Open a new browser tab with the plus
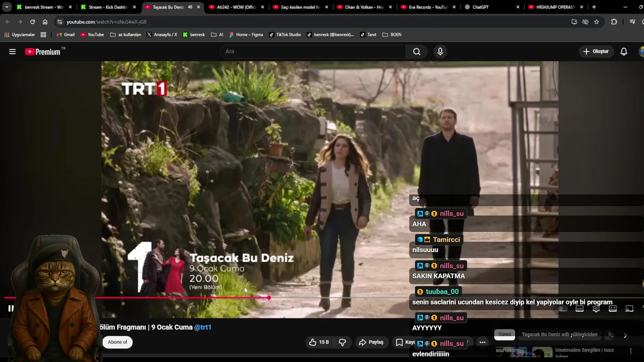Screen dimensions: 644x362 pos(594,7)
